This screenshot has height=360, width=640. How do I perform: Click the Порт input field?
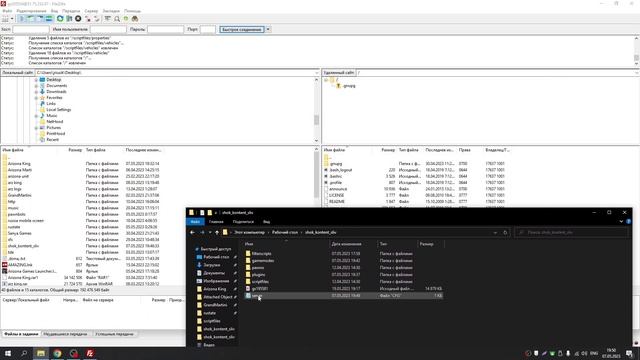click(x=208, y=29)
